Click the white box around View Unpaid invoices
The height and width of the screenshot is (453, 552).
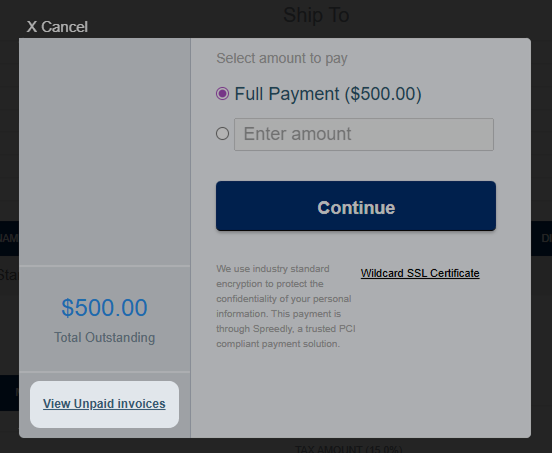click(x=105, y=404)
